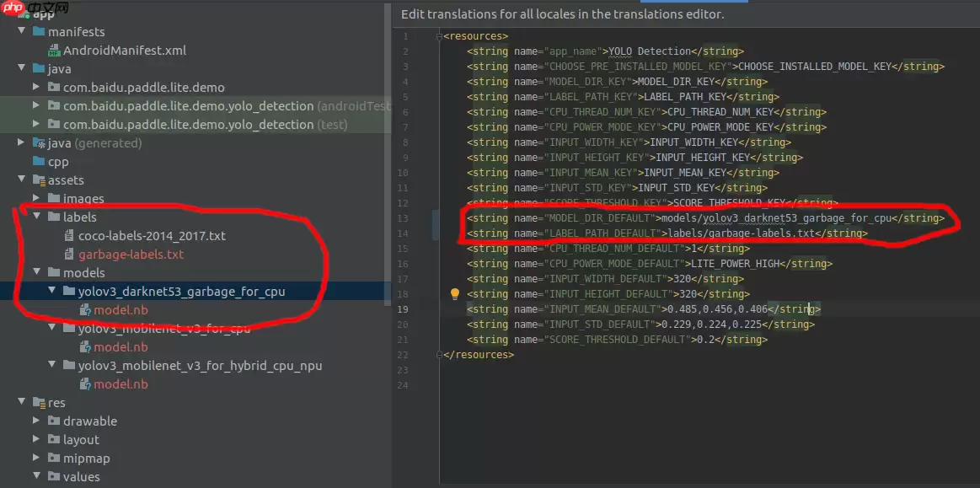Click the res folder icon
Image resolution: width=980 pixels, height=488 pixels.
click(39, 403)
